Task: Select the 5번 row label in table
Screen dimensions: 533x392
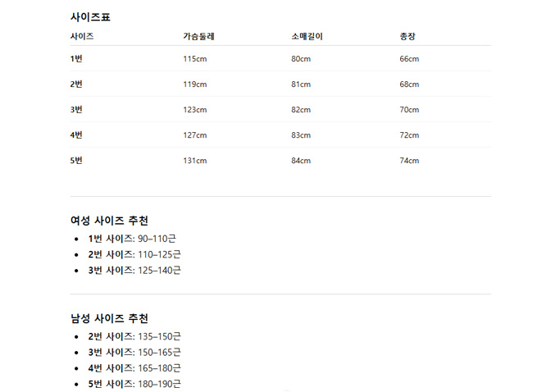Action: [77, 161]
